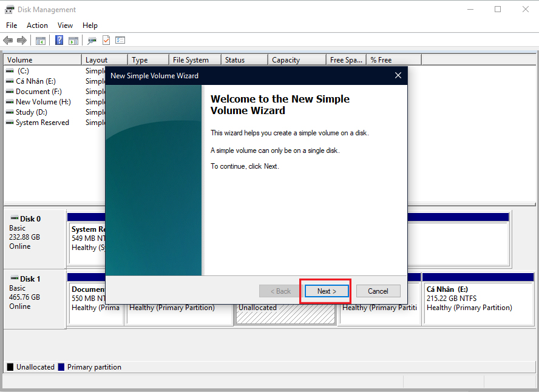Open the blue Help question-mark icon

(59, 40)
